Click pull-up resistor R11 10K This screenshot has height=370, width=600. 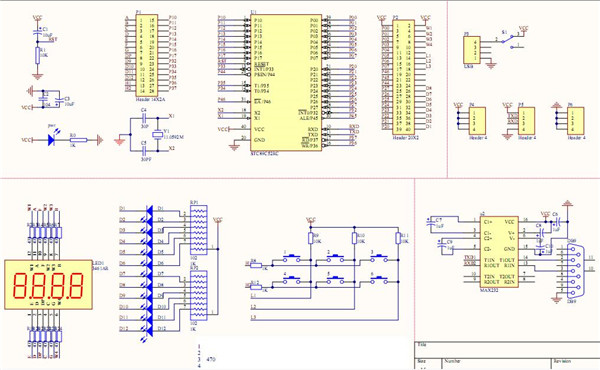(398, 238)
